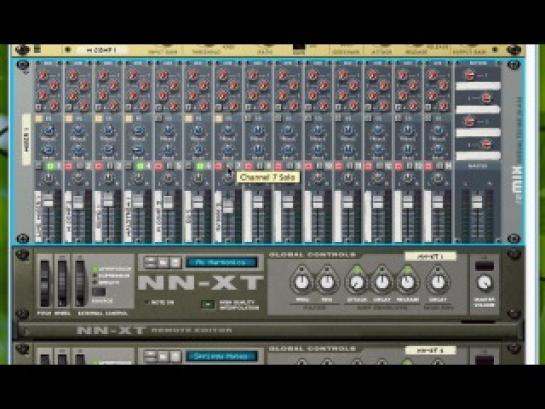The image size is (545, 409).
Task: Click the channel 1 treble EQ knob
Action: point(48,131)
